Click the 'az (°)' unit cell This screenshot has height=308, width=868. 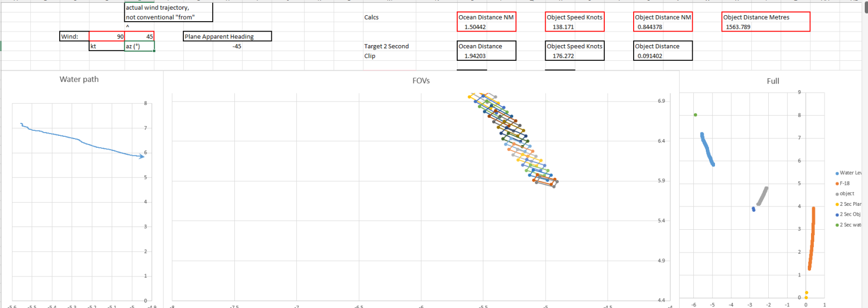click(139, 46)
